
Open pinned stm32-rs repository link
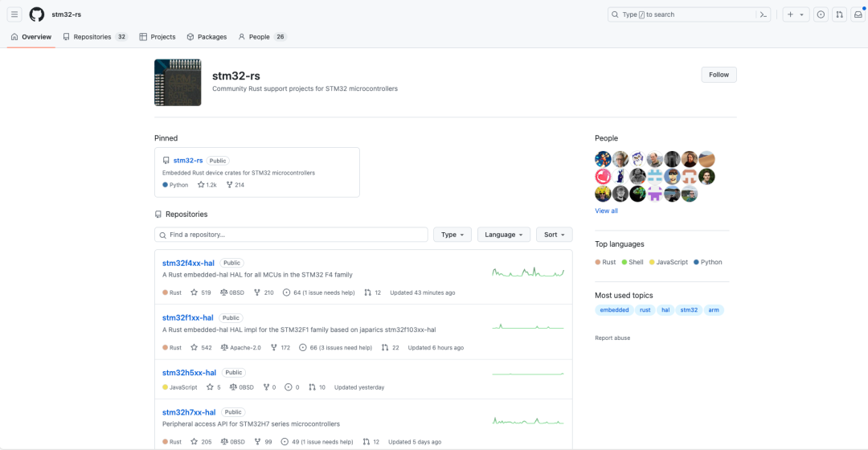coord(187,161)
